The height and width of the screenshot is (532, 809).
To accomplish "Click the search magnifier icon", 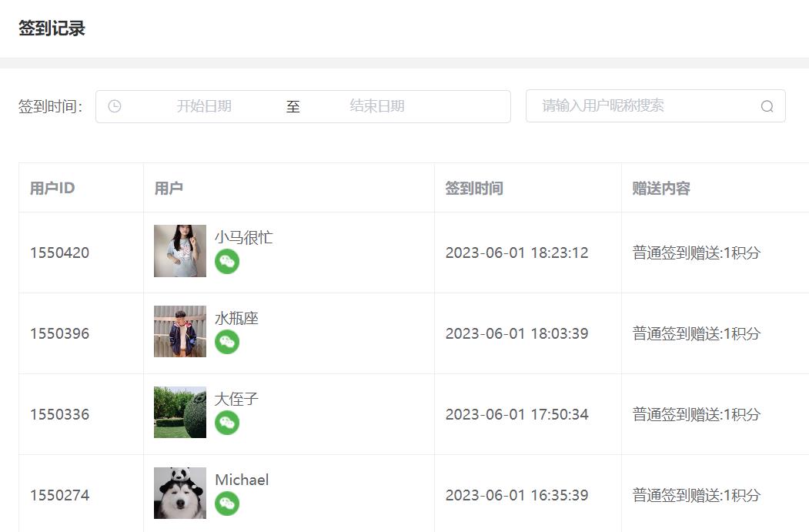I will (767, 106).
